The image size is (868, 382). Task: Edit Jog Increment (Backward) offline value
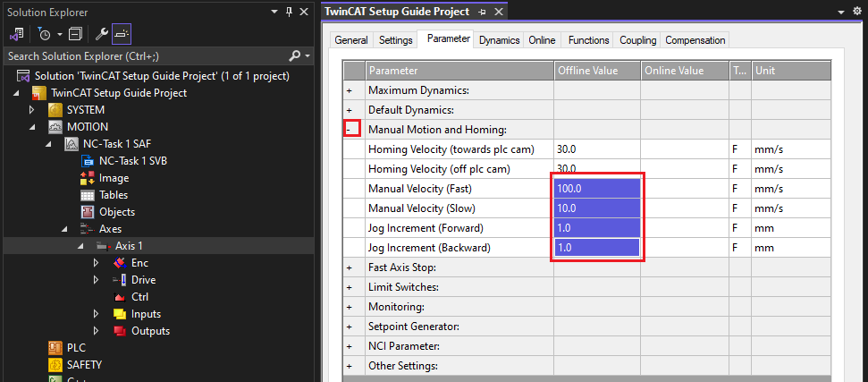point(597,248)
